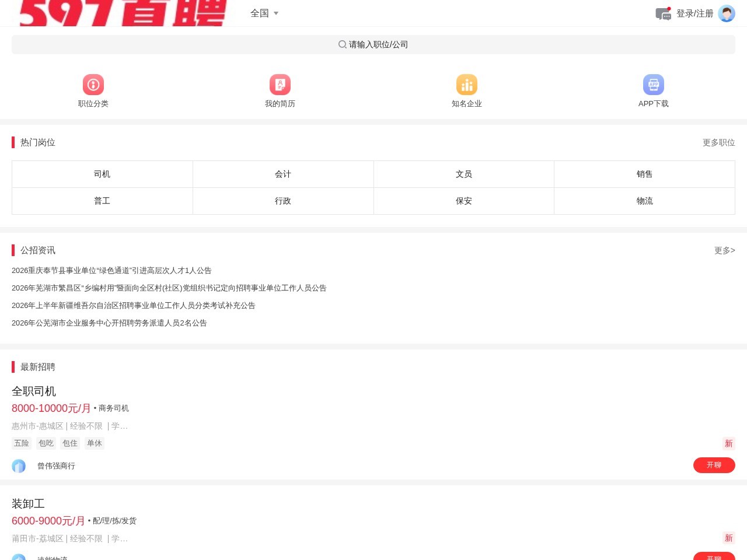This screenshot has width=747, height=560.
Task: Open the messages chat icon near login
Action: coord(663,13)
